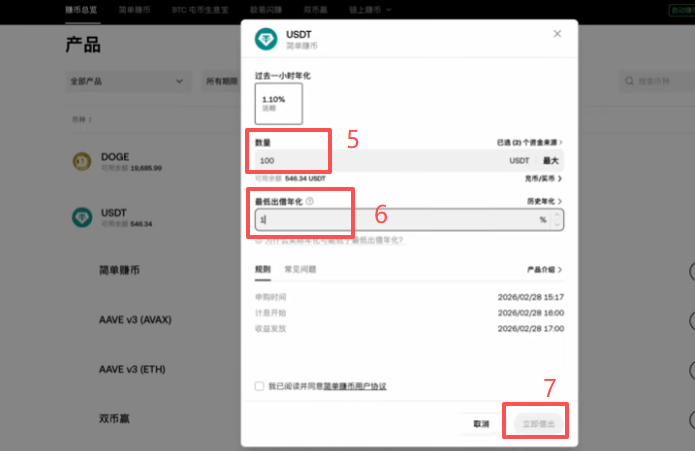The height and width of the screenshot is (451, 695).
Task: Open the 所有期限 term filter dropdown
Action: click(222, 82)
